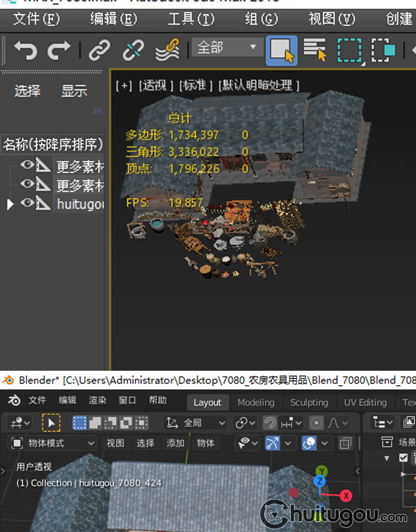
Task: Open the viewport 物体 menu
Action: [205, 443]
